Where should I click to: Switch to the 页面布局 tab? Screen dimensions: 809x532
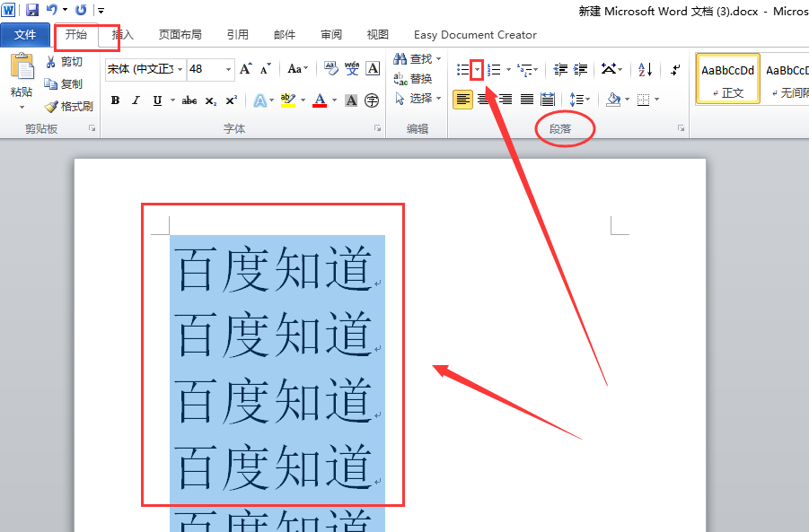(x=180, y=34)
